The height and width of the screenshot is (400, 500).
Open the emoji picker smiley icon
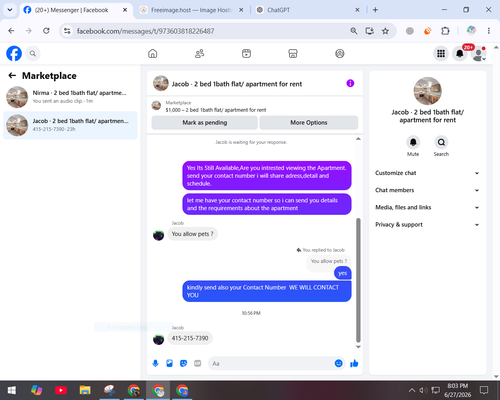coord(338,363)
